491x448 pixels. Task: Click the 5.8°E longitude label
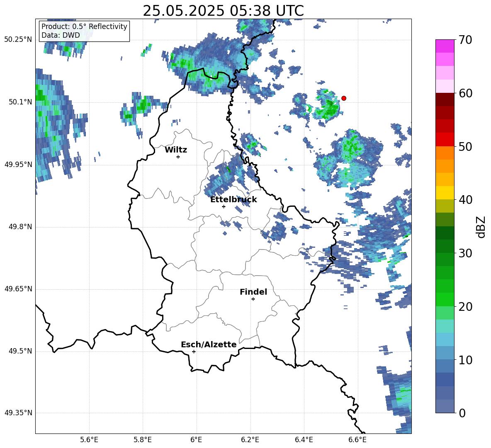coord(143,440)
